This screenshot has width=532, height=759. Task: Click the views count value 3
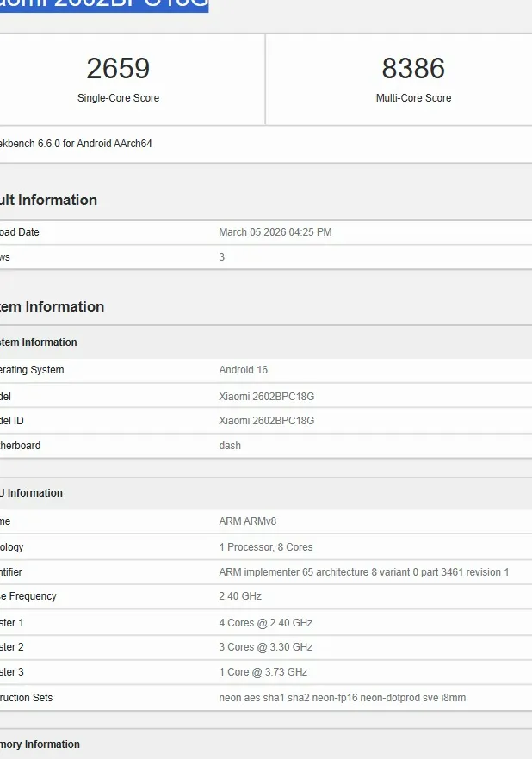222,257
